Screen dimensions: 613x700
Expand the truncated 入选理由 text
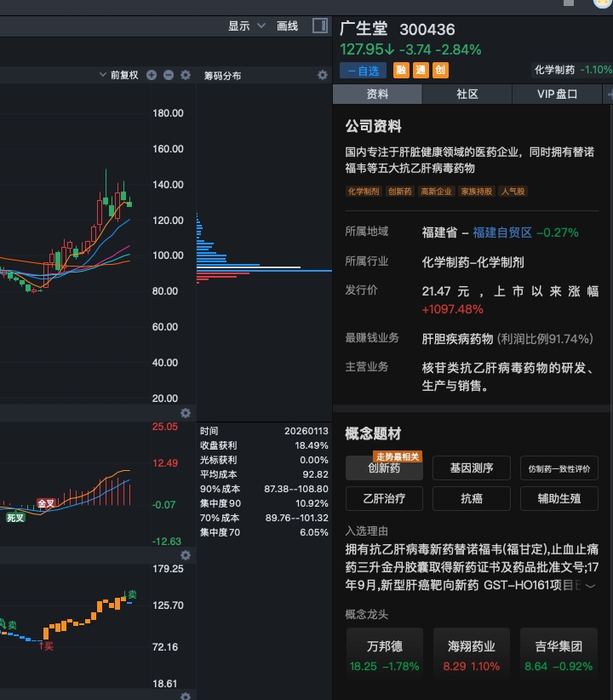[x=591, y=585]
